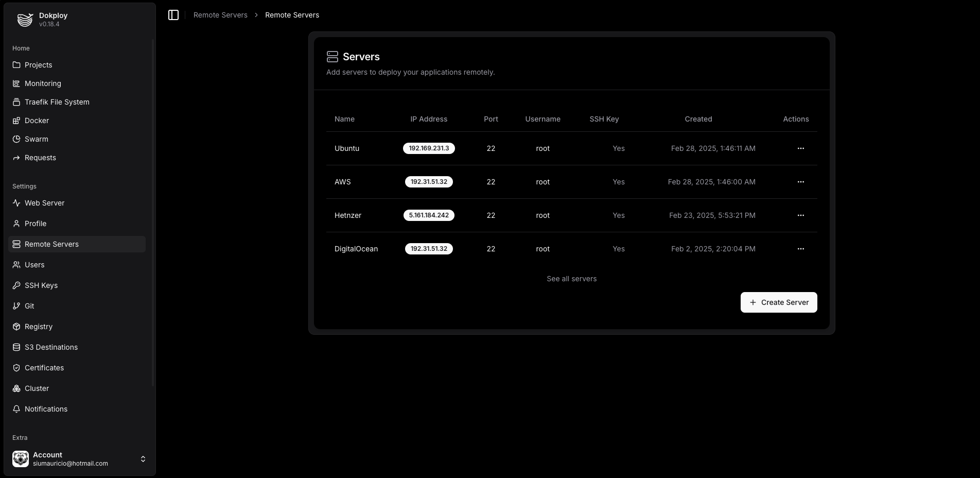This screenshot has width=980, height=478.
Task: Open actions menu for Hetnzer server
Action: pyautogui.click(x=800, y=215)
